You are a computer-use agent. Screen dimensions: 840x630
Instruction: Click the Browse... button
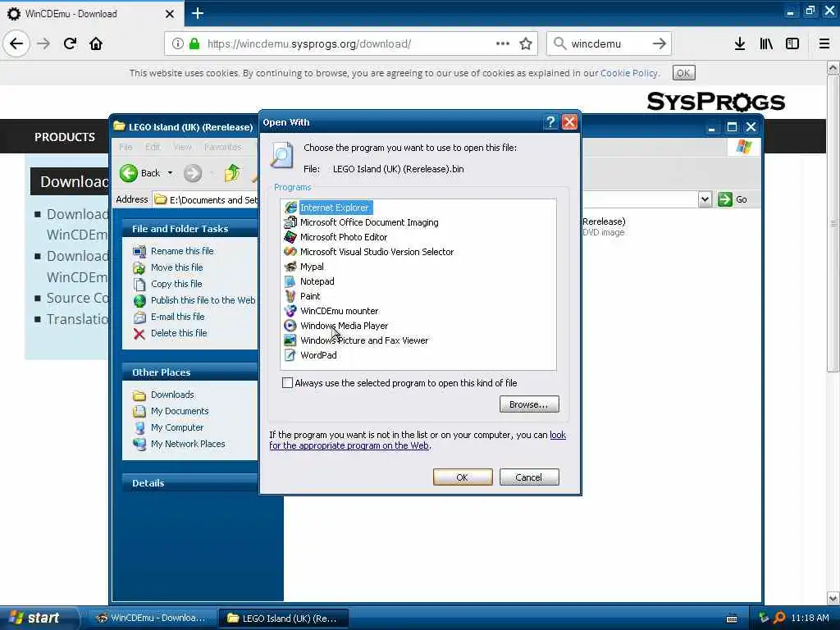[529, 404]
